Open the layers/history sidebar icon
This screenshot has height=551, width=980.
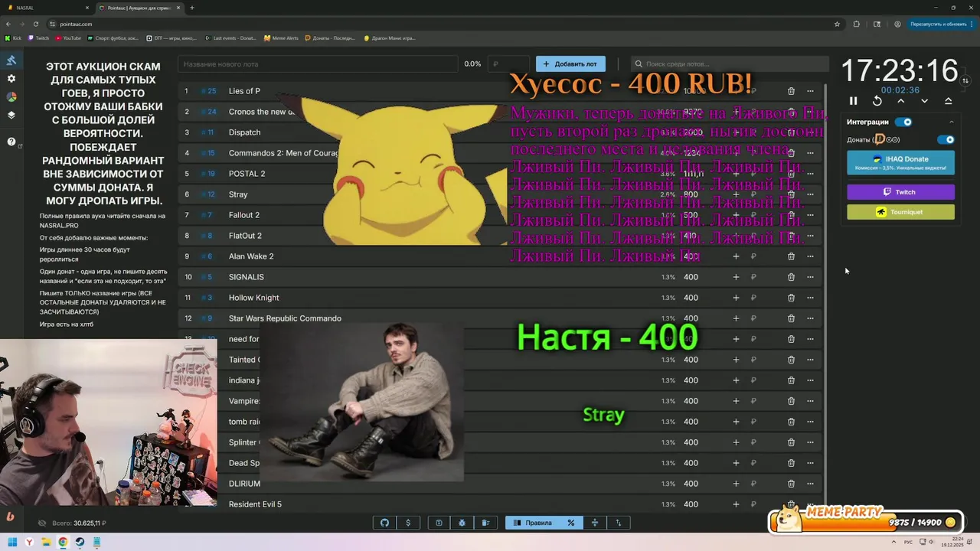pos(11,116)
